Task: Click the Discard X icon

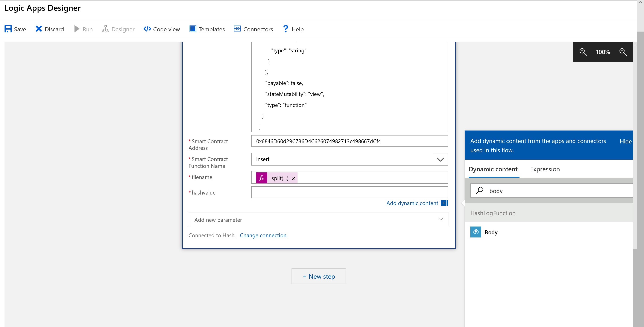Action: tap(39, 29)
